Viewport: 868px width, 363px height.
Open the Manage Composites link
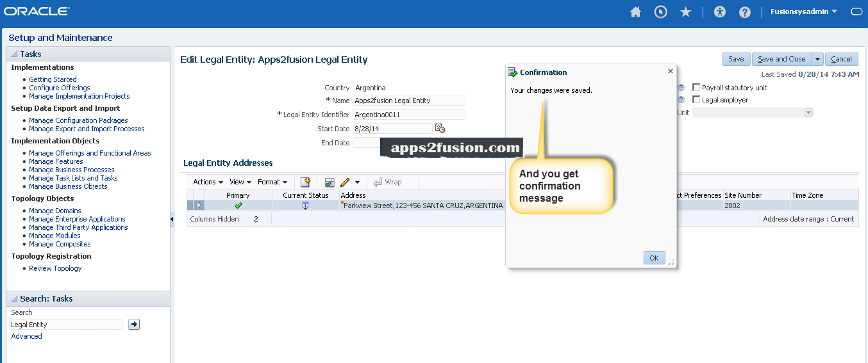[60, 244]
